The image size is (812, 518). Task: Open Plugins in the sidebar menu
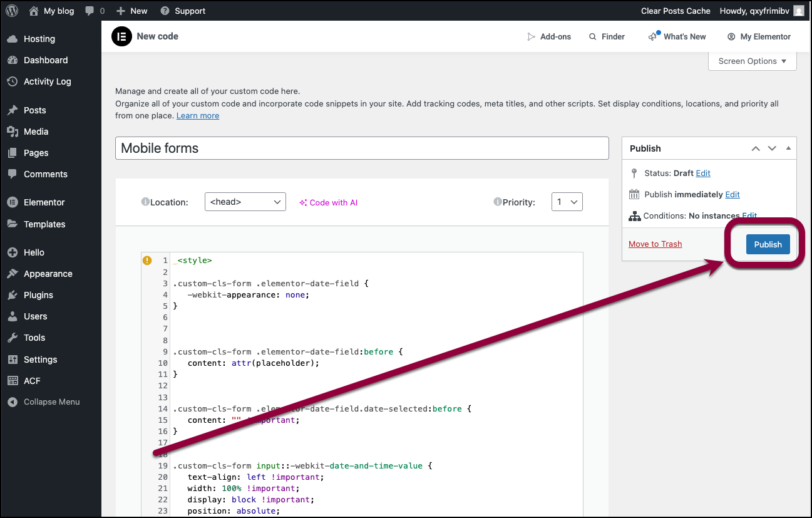(x=38, y=295)
